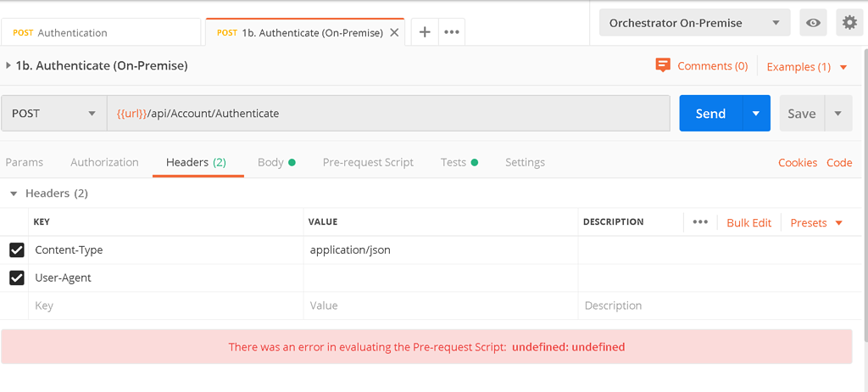Open a new request tab with plus icon

425,32
